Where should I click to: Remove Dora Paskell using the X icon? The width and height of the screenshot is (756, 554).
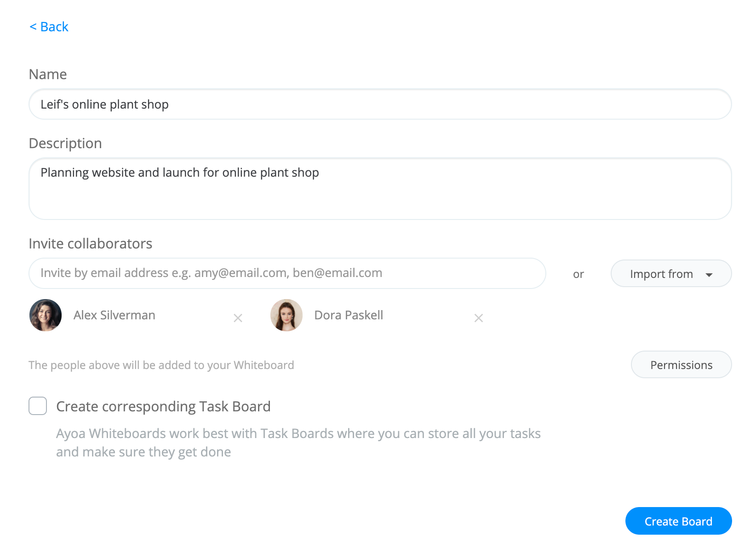(479, 318)
